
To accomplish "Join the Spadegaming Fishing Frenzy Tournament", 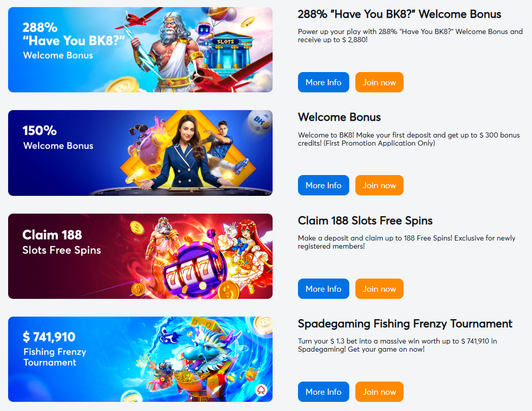I will [x=379, y=391].
